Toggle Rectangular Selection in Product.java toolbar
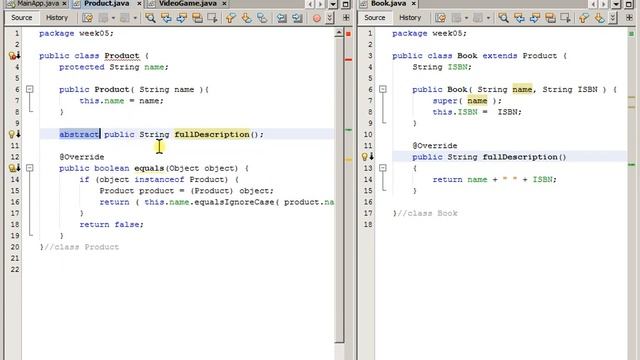 tap(213, 18)
